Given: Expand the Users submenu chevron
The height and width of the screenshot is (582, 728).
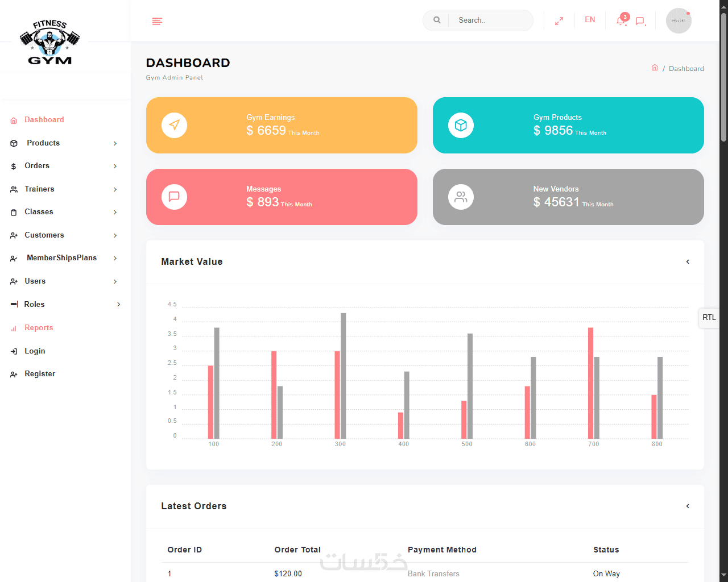Looking at the screenshot, I should click(x=115, y=281).
